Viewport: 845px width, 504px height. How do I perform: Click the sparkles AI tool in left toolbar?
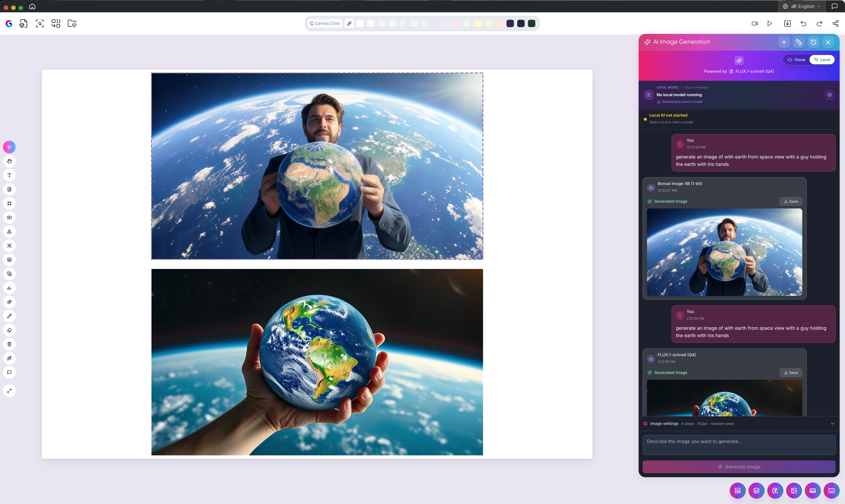point(10,302)
